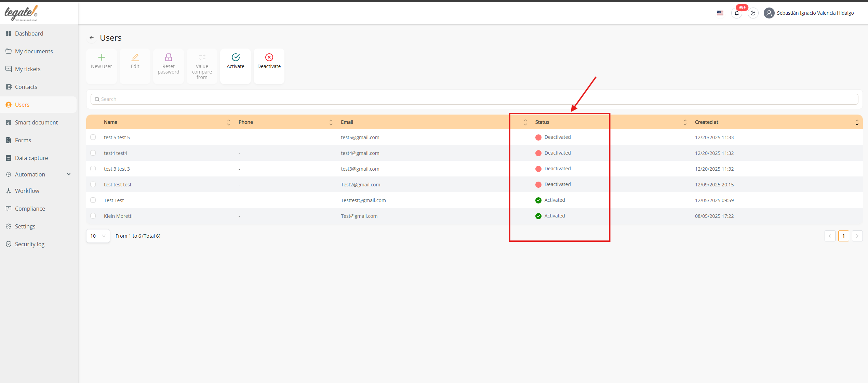Click pagination page 1 button

(843, 236)
